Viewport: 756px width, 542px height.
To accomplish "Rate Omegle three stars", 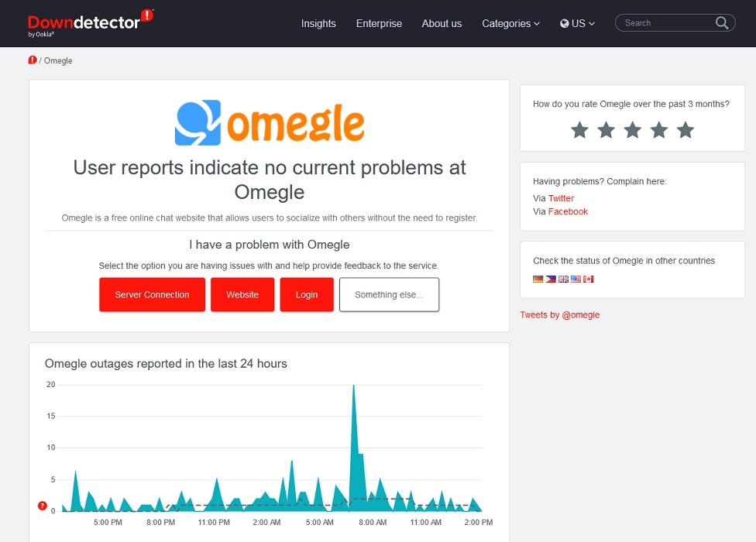I will tap(632, 130).
